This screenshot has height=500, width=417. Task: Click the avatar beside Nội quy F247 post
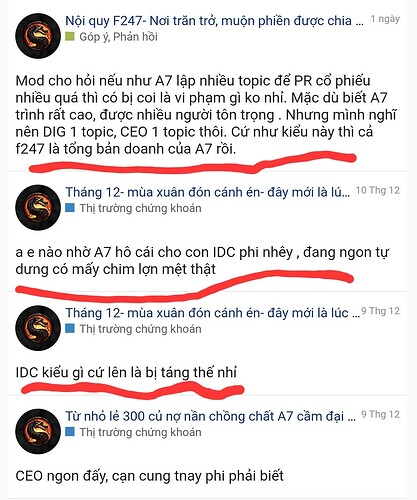(x=38, y=36)
